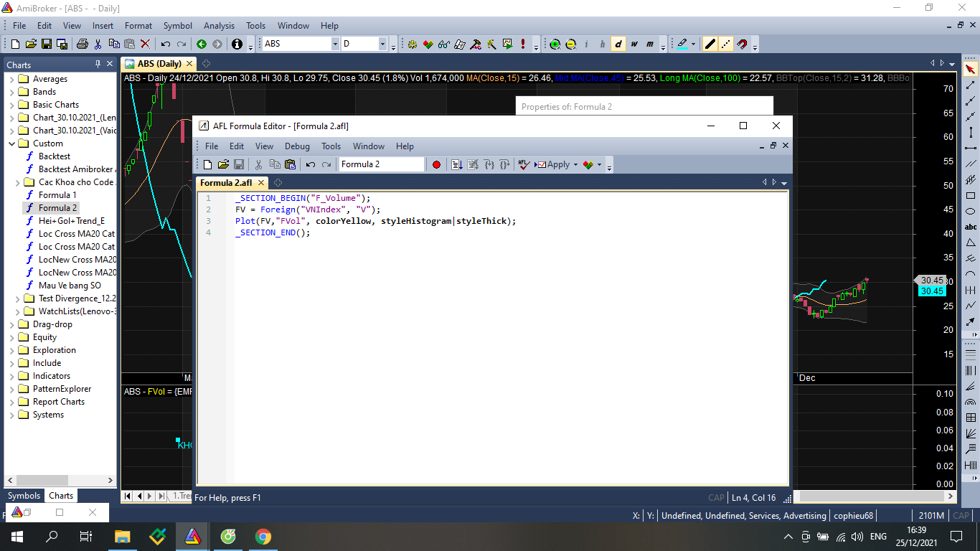Screen dimensions: 980x551
Task: Click the green back navigation arrow
Action: (202, 44)
